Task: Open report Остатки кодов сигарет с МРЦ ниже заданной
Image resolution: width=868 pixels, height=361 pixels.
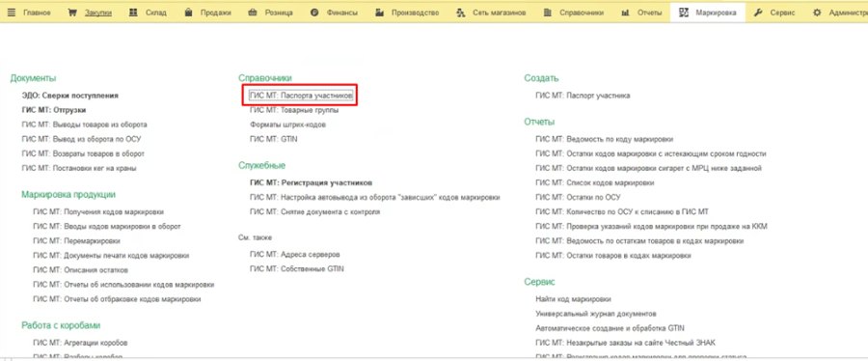Action: tap(649, 168)
